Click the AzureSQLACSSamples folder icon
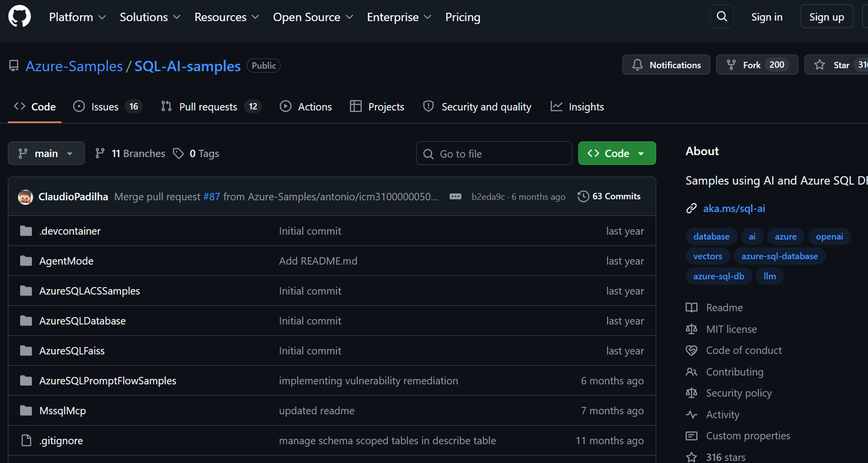The height and width of the screenshot is (463, 868). 26,291
